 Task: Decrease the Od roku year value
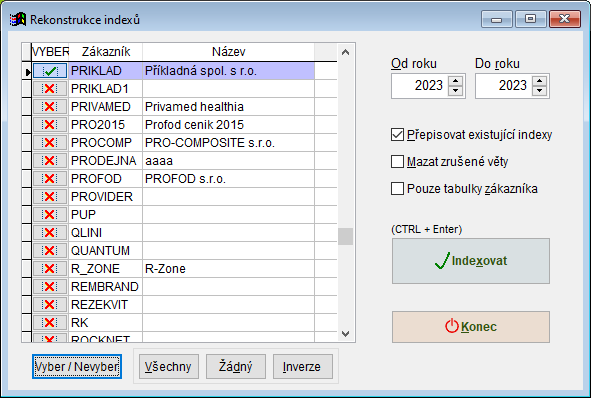click(x=456, y=91)
